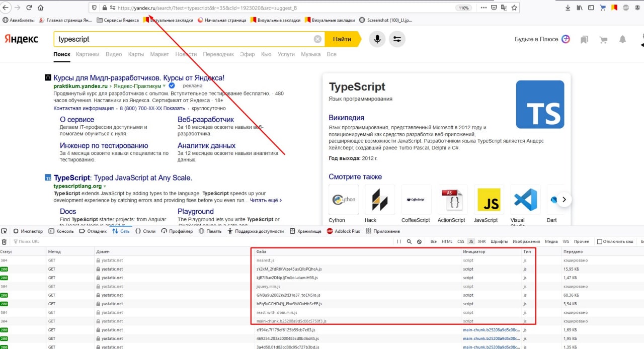Open the Википедия link in info card

346,118
